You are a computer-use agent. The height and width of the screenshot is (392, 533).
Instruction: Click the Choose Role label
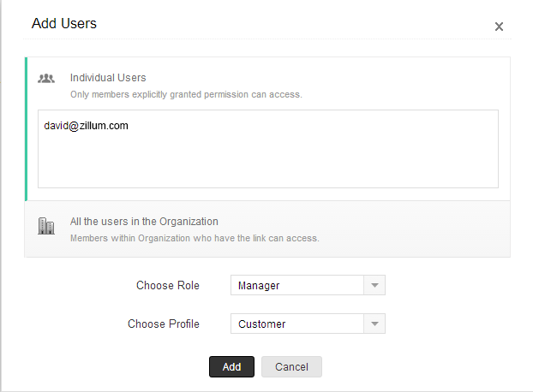pyautogui.click(x=168, y=285)
